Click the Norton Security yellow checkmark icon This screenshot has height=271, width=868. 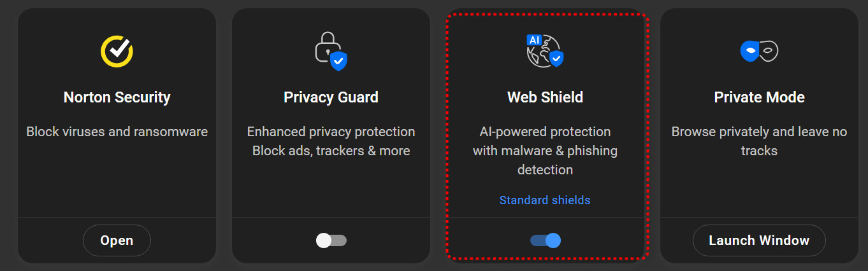pyautogui.click(x=117, y=50)
